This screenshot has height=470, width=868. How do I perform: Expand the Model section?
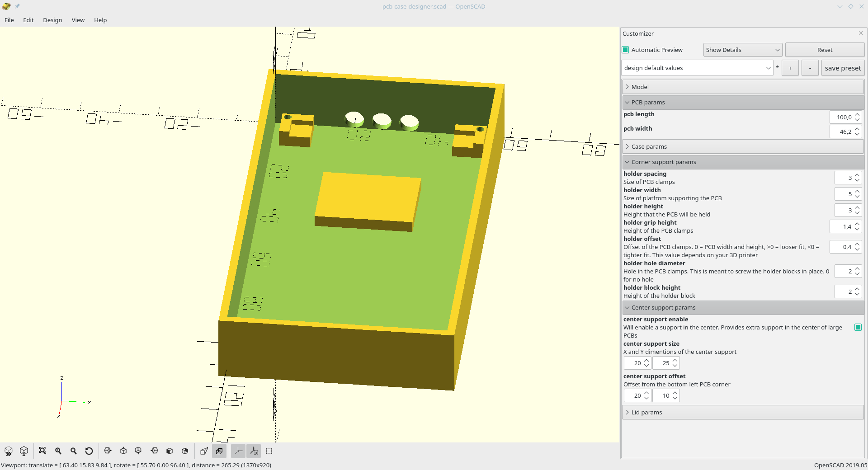[x=743, y=87]
